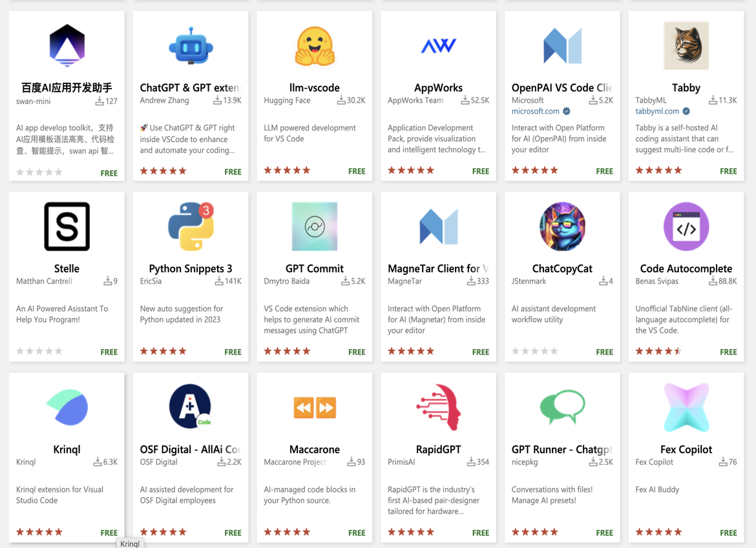
Task: Open the microsoft.com publisher link
Action: click(535, 111)
